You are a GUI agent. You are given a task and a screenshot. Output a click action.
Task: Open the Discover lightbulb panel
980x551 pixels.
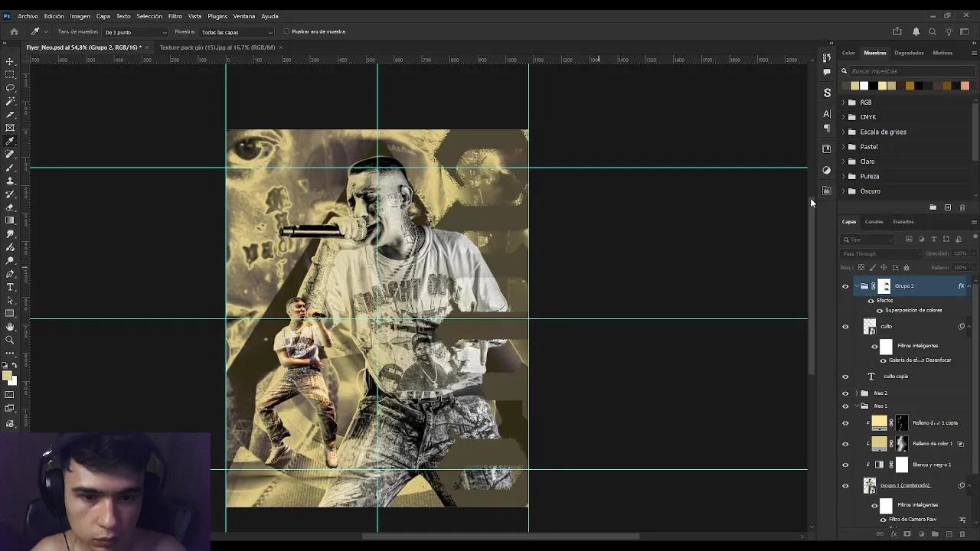point(949,31)
